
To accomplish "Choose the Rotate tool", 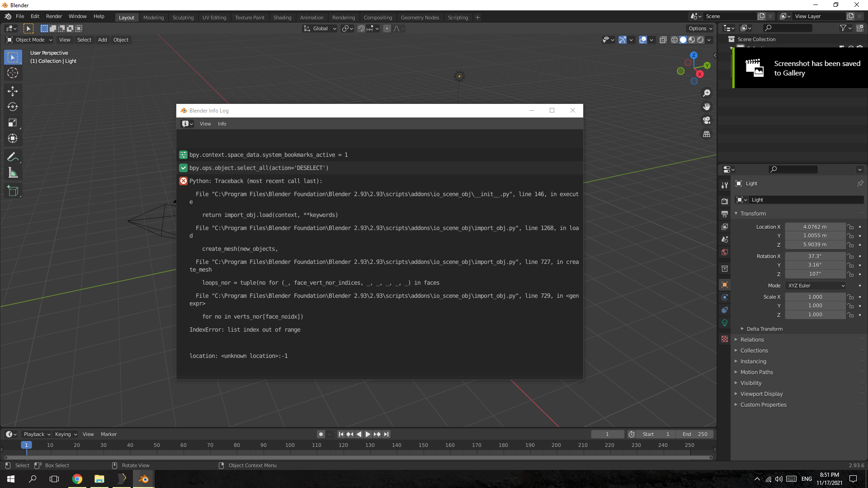I will click(13, 107).
